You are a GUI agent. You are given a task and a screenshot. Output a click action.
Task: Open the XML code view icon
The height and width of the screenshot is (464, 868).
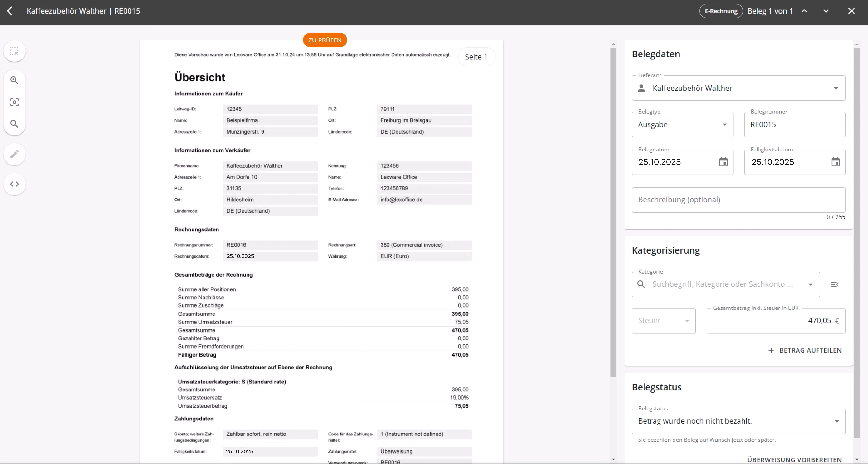[14, 184]
